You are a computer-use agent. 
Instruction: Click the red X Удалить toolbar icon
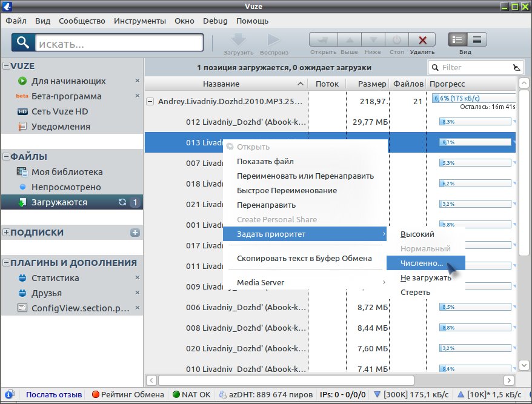[422, 41]
